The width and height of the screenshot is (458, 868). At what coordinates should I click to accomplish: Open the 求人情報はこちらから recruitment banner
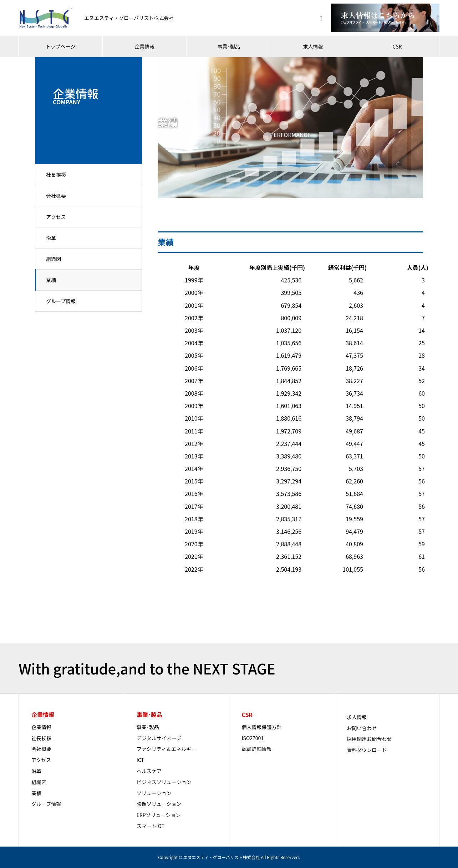385,18
